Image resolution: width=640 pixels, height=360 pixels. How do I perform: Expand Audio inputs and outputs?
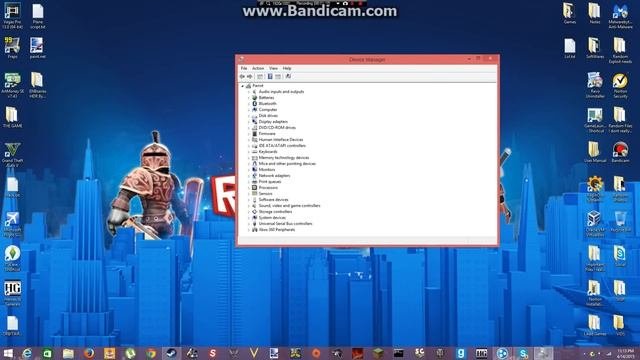point(249,92)
